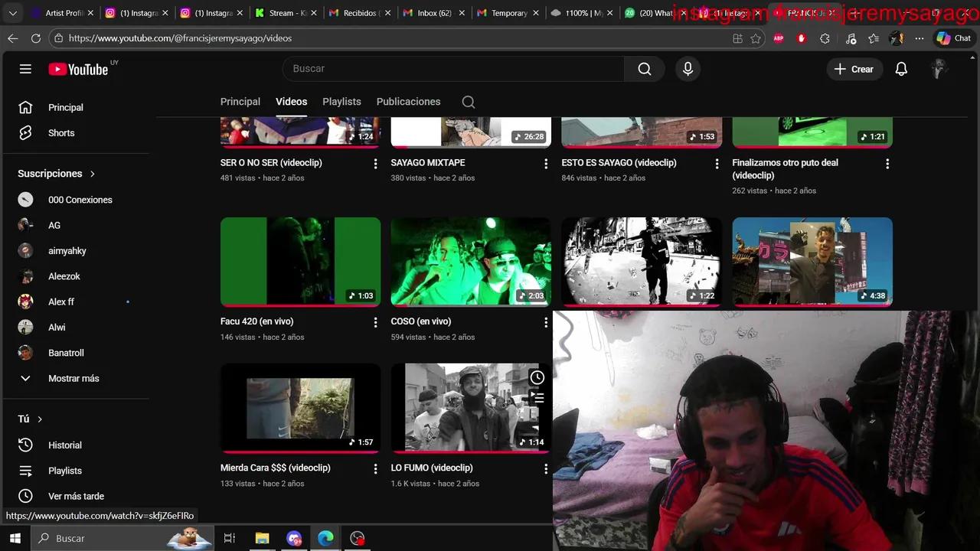Open options for Mierda Cara $$$ video

(x=375, y=469)
